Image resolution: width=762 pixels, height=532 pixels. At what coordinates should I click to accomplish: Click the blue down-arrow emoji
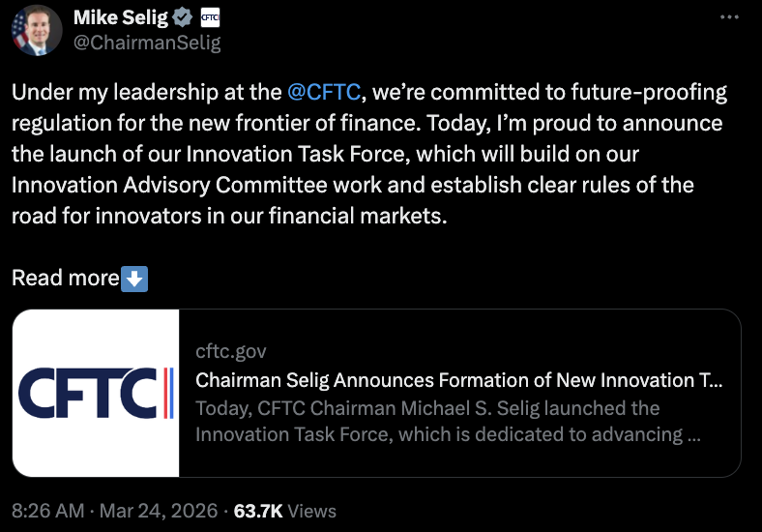click(x=134, y=279)
